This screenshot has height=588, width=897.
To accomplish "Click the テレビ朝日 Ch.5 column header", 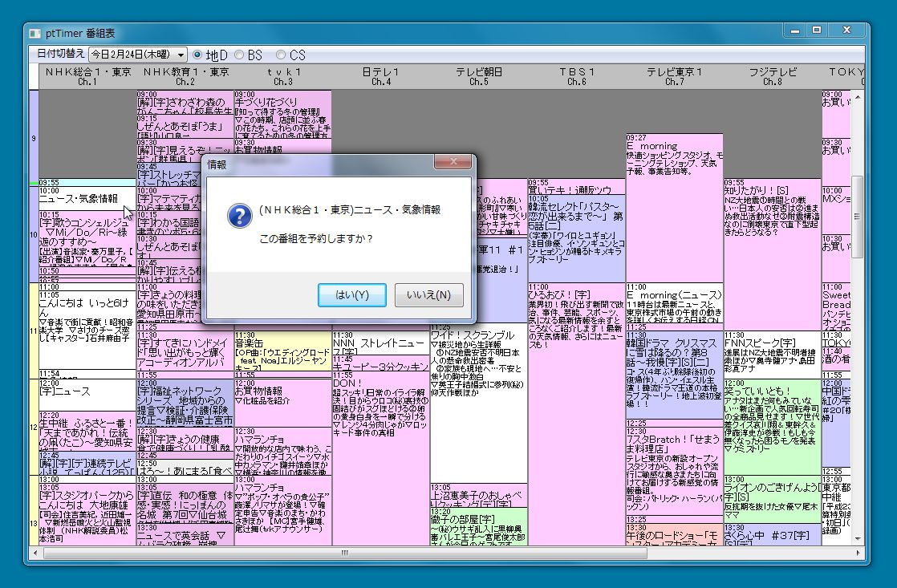I will coord(479,77).
